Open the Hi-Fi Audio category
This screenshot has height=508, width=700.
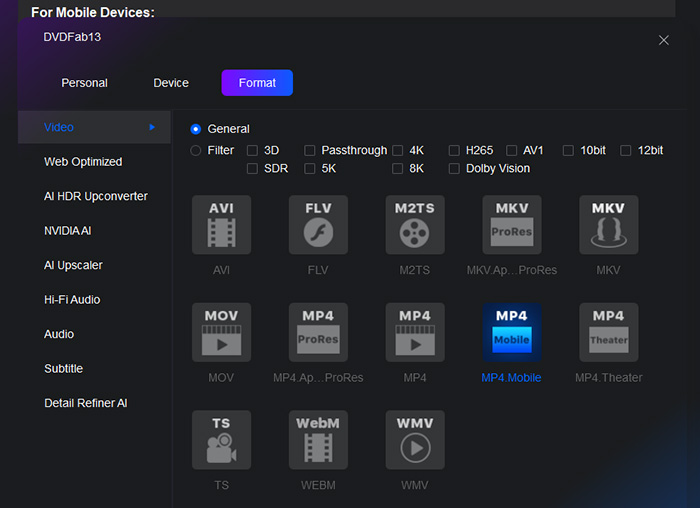[x=72, y=300]
